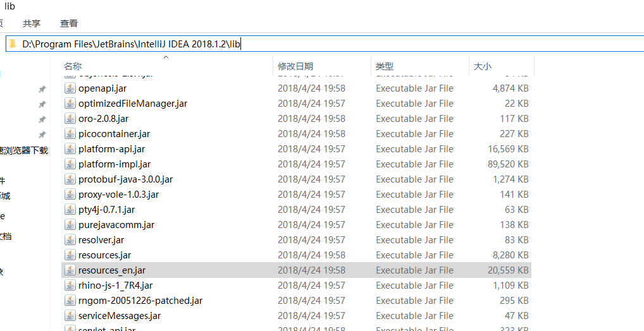Click the address bar path field
This screenshot has width=644, height=331.
click(325, 44)
